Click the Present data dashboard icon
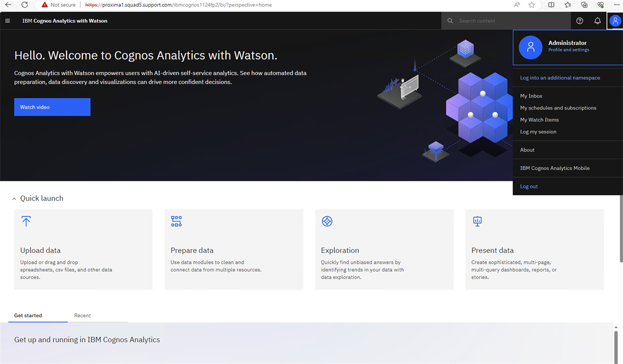The image size is (623, 364). pyautogui.click(x=477, y=221)
